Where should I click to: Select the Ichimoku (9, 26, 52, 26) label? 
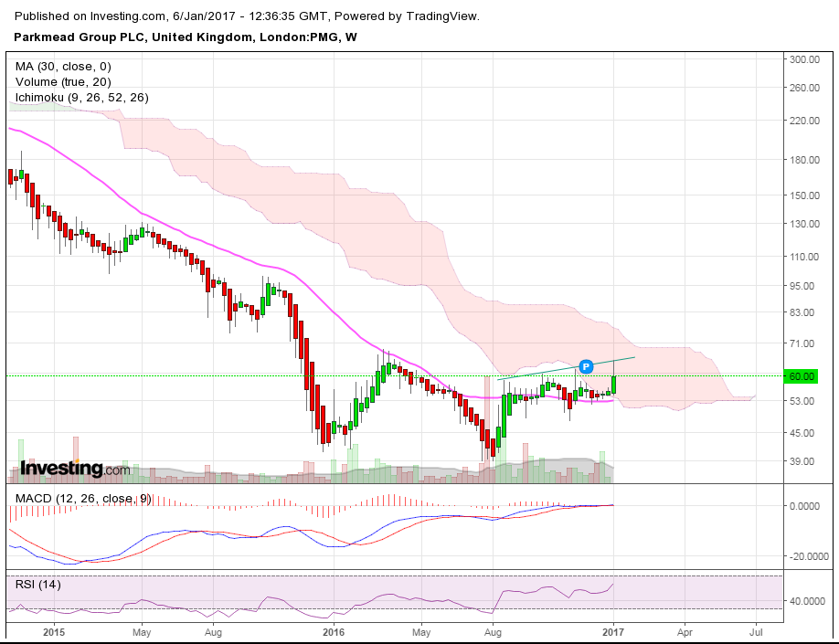coord(82,98)
